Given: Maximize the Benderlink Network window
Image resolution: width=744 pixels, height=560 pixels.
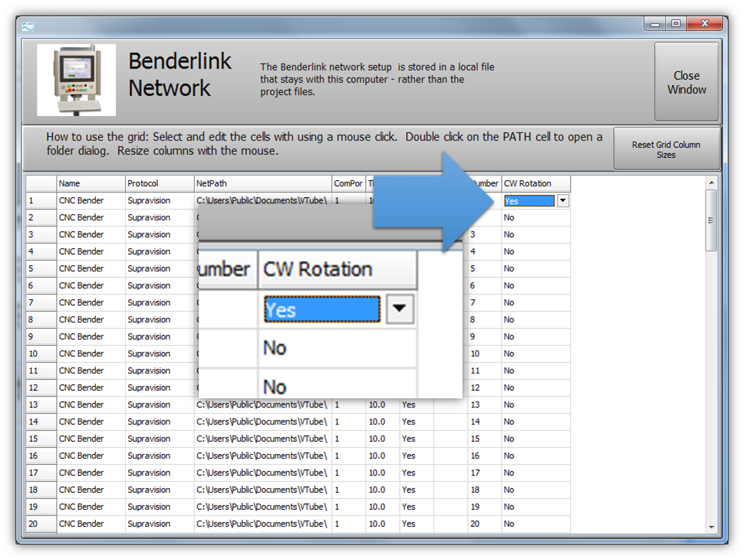Looking at the screenshot, I should tap(676, 24).
